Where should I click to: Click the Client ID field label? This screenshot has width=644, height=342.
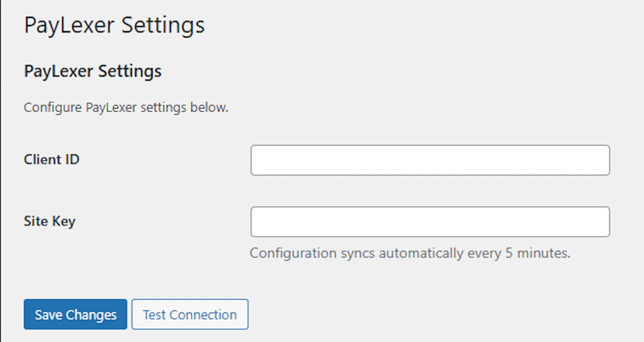[x=51, y=160]
